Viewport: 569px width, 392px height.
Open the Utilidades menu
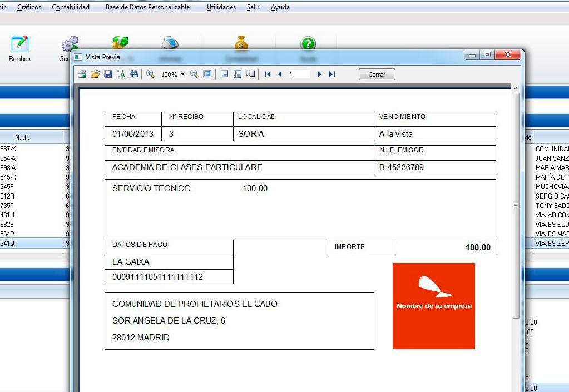point(221,7)
